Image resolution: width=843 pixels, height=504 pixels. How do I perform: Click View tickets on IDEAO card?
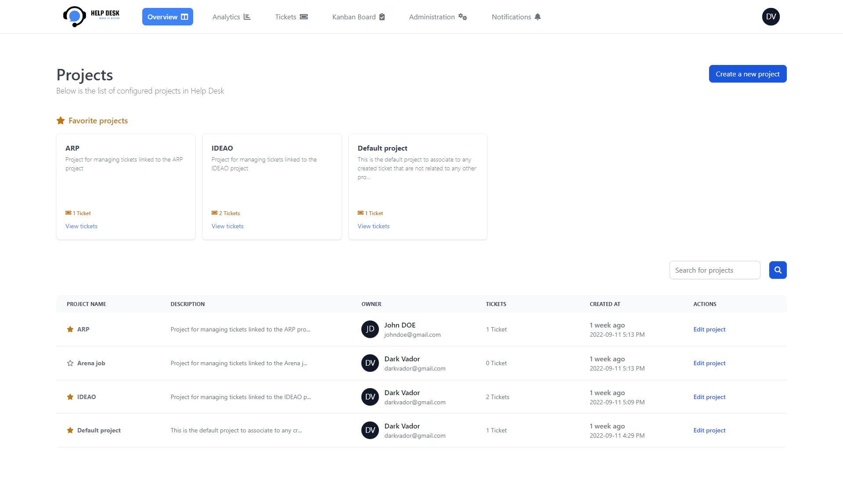point(227,226)
